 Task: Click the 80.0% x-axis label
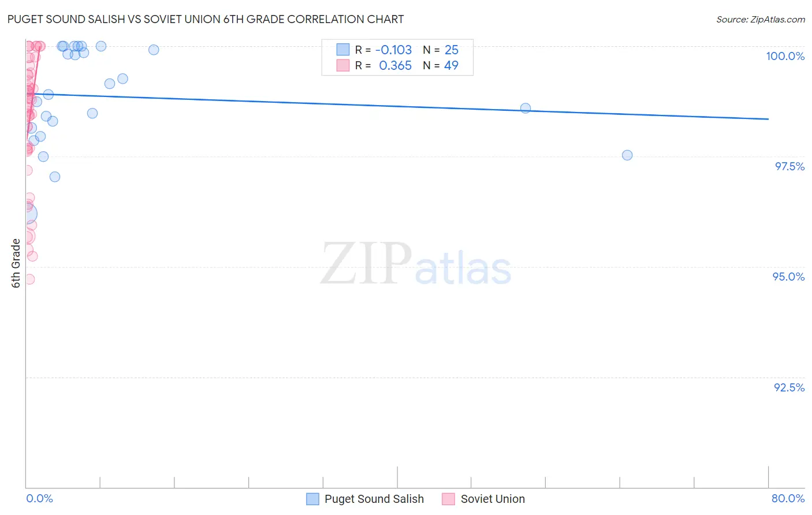tap(788, 498)
